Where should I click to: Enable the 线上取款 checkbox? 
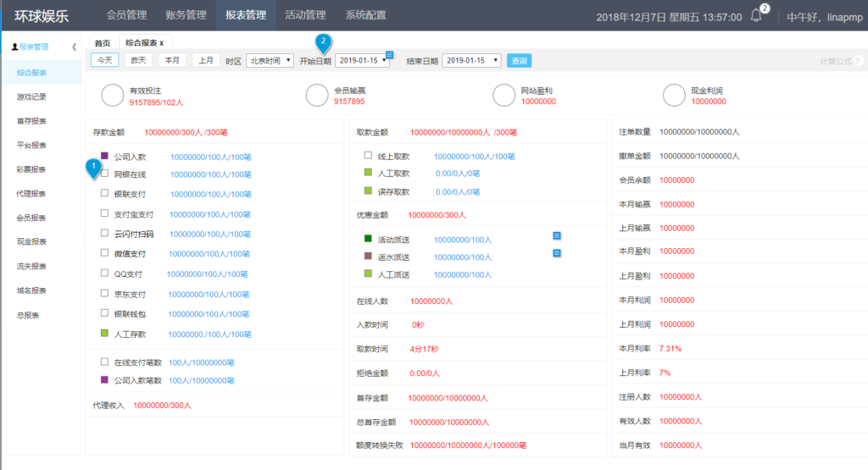point(368,156)
